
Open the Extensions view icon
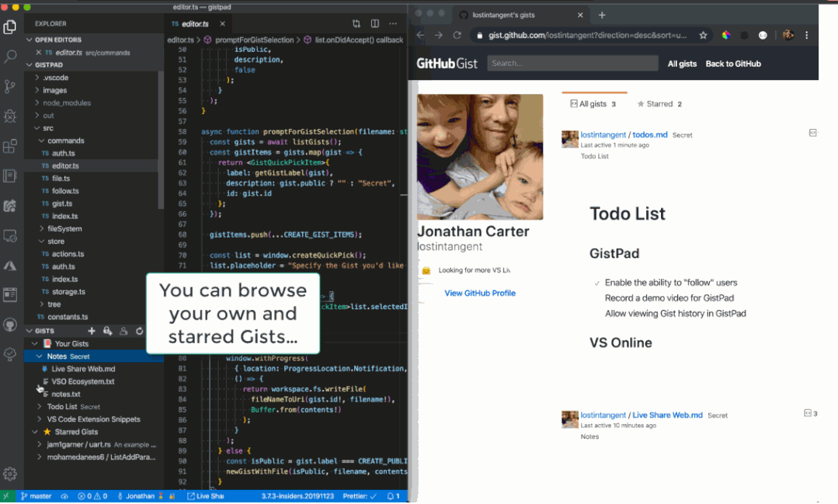click(11, 146)
